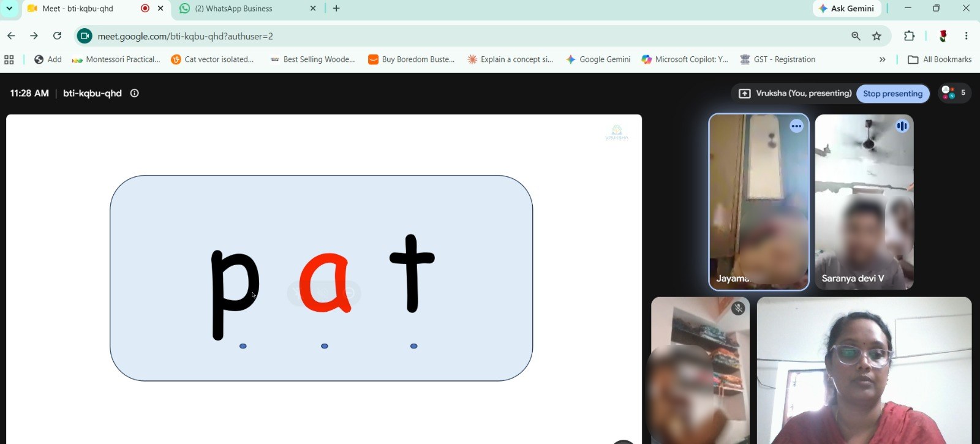The height and width of the screenshot is (444, 980).
Task: Bookmark this page with the star icon
Action: (876, 36)
